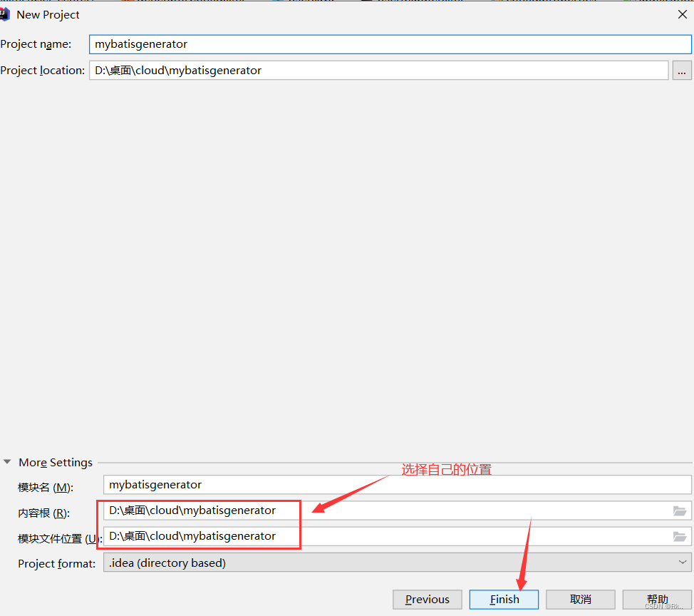Collapse the More Settings section
Image resolution: width=694 pixels, height=616 pixels.
7,462
